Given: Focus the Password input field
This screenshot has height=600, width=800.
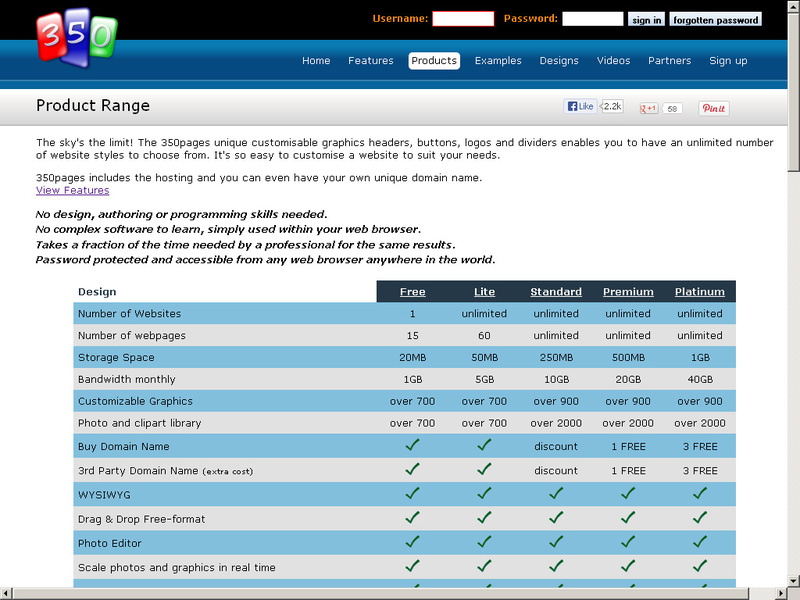Looking at the screenshot, I should coord(592,19).
